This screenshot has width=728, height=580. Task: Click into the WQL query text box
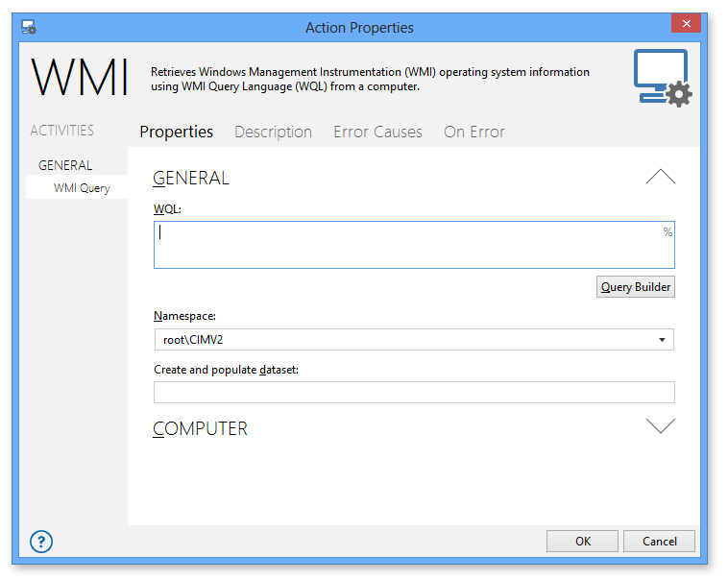pyautogui.click(x=403, y=246)
